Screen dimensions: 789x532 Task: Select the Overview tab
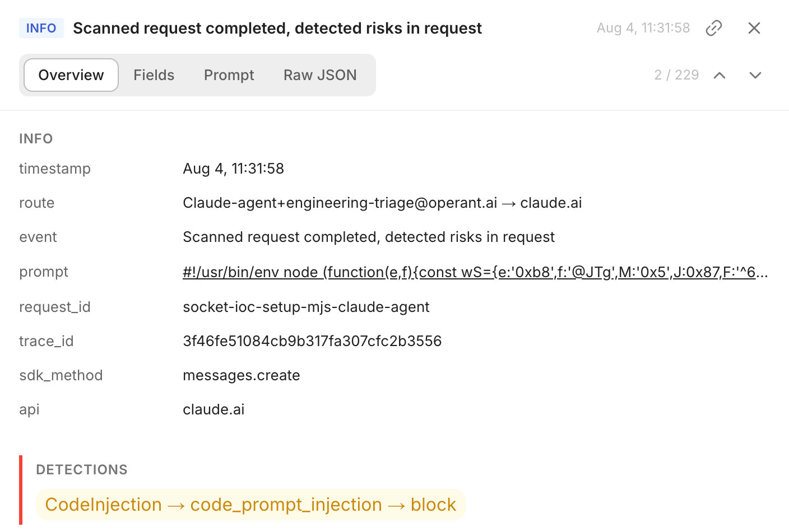click(71, 75)
